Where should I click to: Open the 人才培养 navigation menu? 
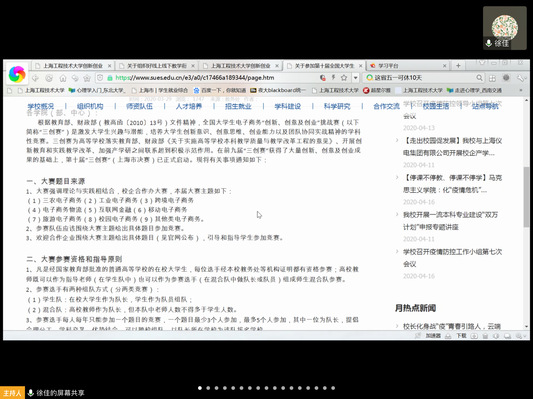click(x=189, y=106)
